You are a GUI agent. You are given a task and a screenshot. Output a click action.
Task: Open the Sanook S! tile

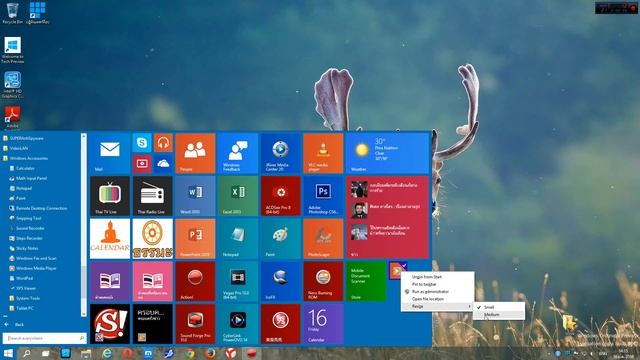[110, 324]
